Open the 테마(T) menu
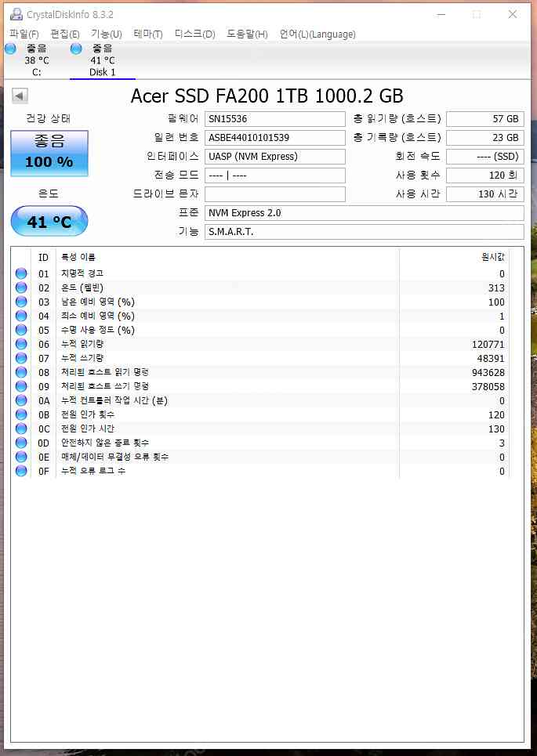 pyautogui.click(x=148, y=34)
